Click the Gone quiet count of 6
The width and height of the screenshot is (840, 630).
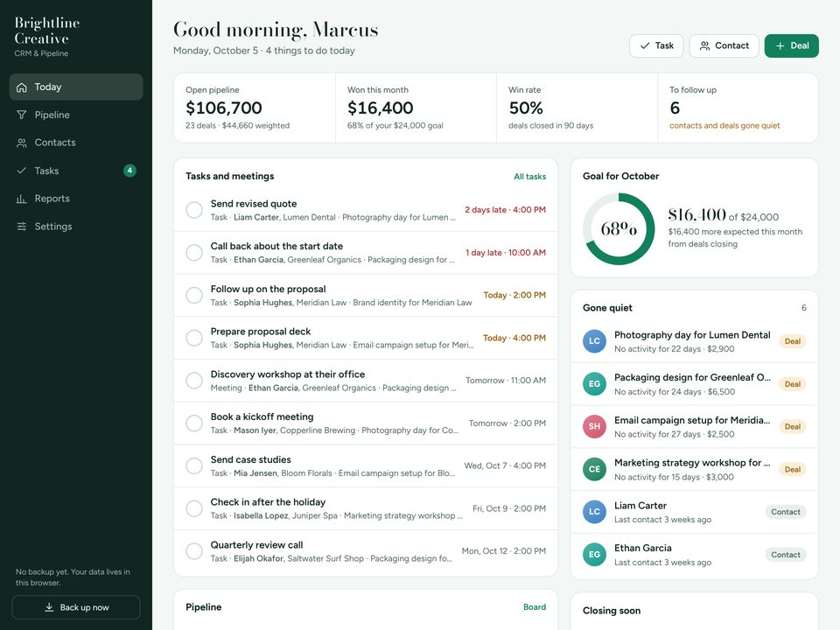(803, 307)
